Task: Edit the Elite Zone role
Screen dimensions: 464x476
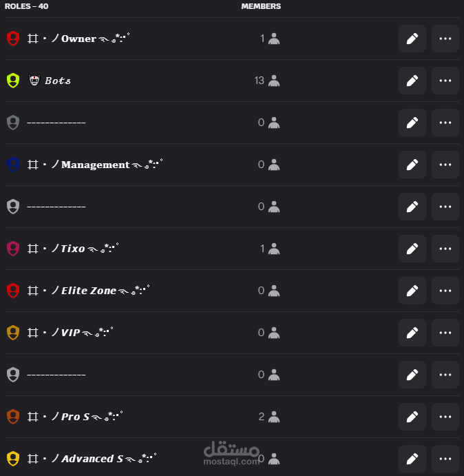Action: 412,291
